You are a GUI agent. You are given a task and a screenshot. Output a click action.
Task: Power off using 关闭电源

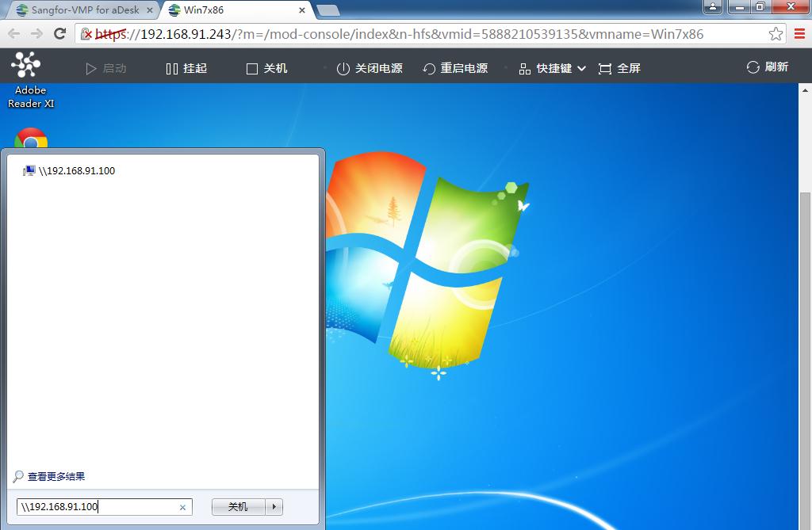click(x=370, y=68)
